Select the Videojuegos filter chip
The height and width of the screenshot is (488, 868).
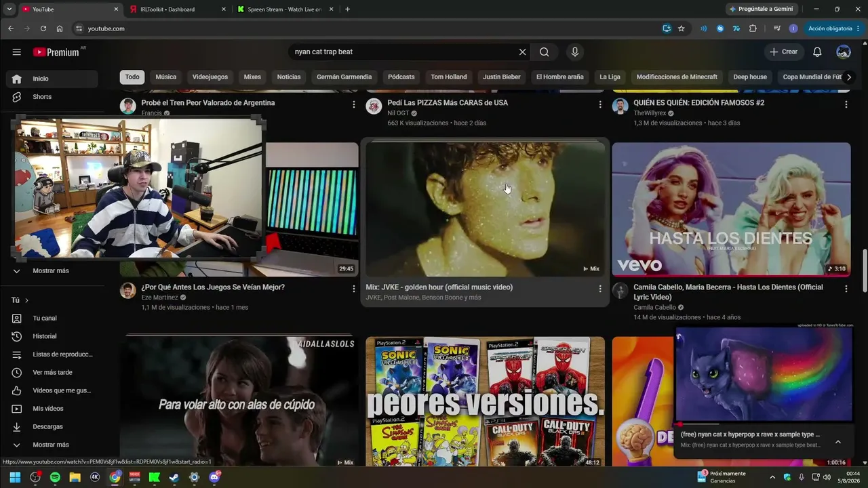point(210,77)
